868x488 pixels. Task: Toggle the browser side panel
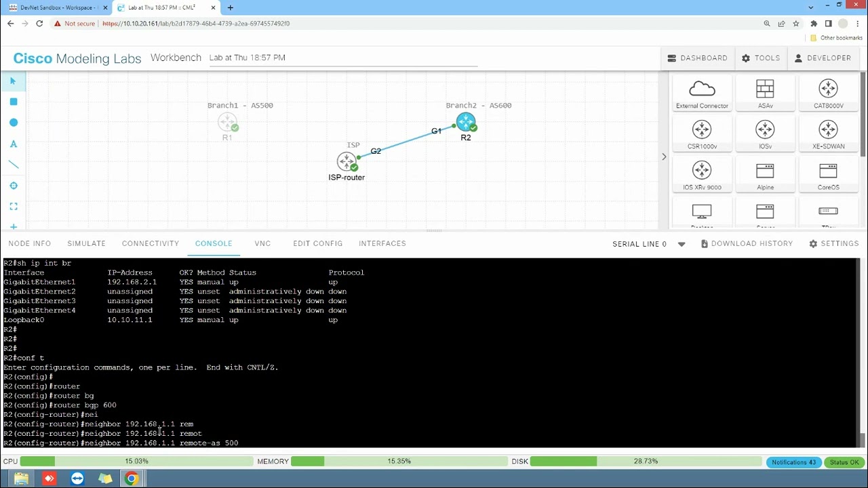pos(828,24)
